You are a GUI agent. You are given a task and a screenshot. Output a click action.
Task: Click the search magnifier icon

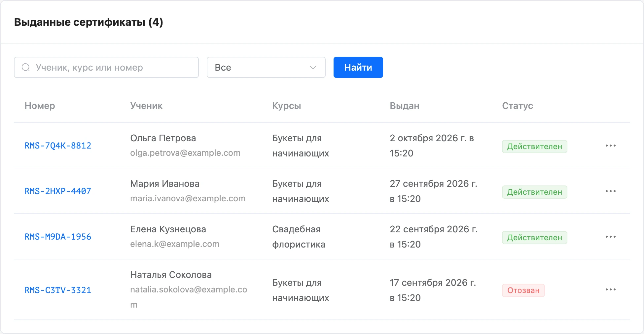pos(26,67)
